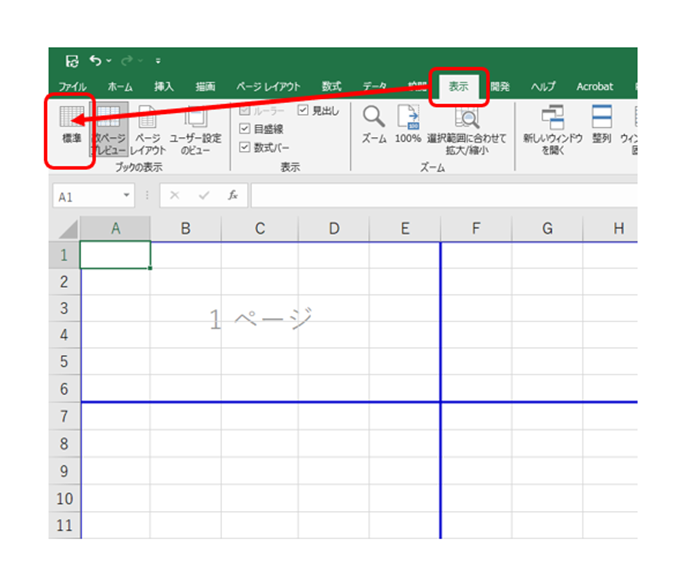Switch to the ページレイアウト ribbon tab
Screen dimensions: 678x562
pyautogui.click(x=268, y=87)
